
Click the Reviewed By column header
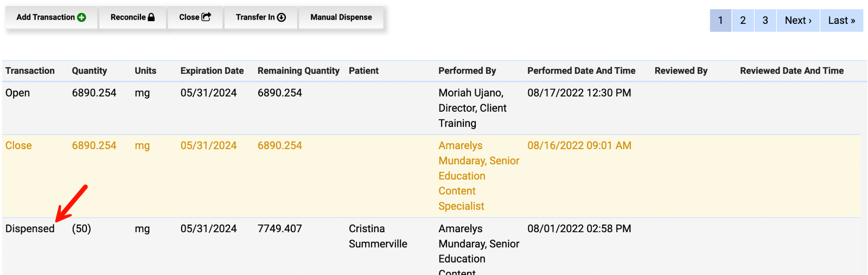tap(681, 71)
